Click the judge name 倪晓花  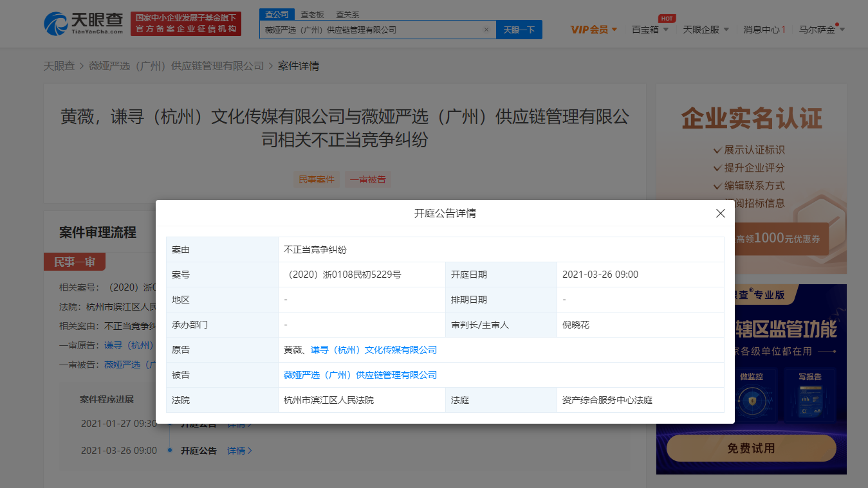click(576, 325)
